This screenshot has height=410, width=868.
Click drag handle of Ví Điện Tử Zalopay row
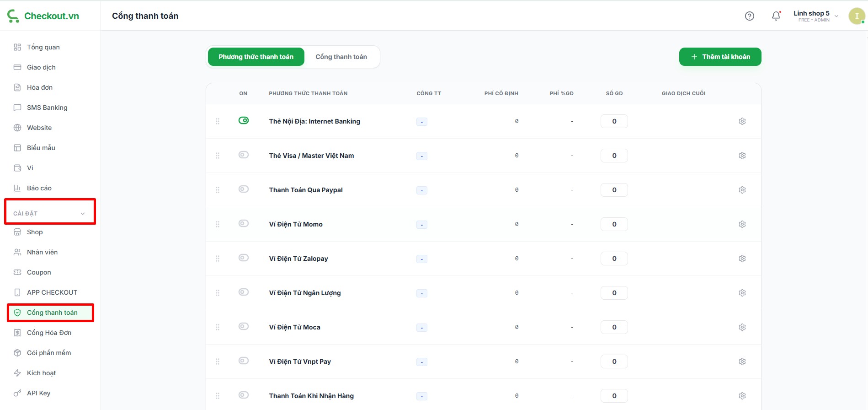(218, 259)
